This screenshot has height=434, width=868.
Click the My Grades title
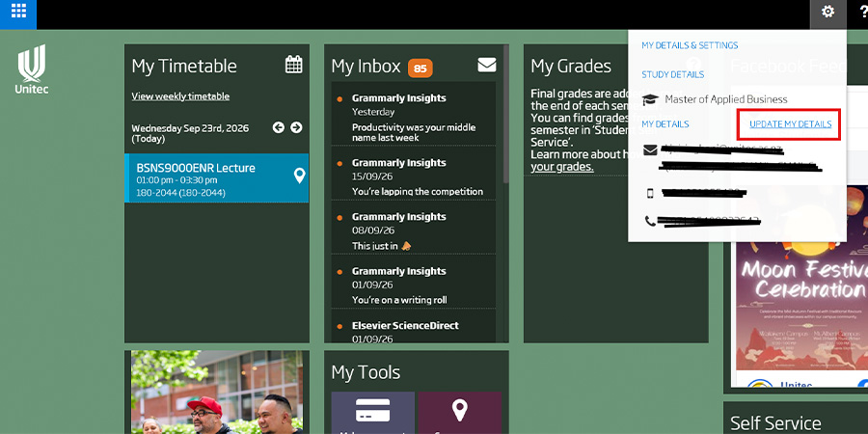pyautogui.click(x=571, y=66)
